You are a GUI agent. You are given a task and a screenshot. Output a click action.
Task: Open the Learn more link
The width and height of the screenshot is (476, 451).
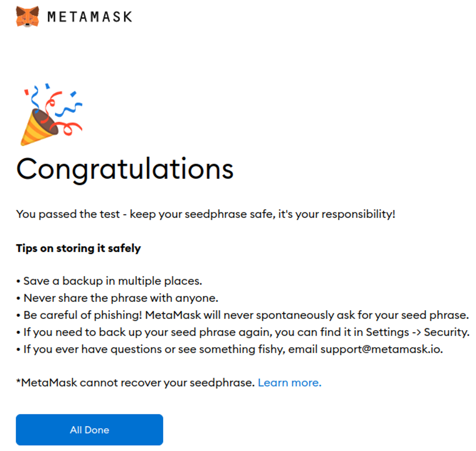coord(289,383)
